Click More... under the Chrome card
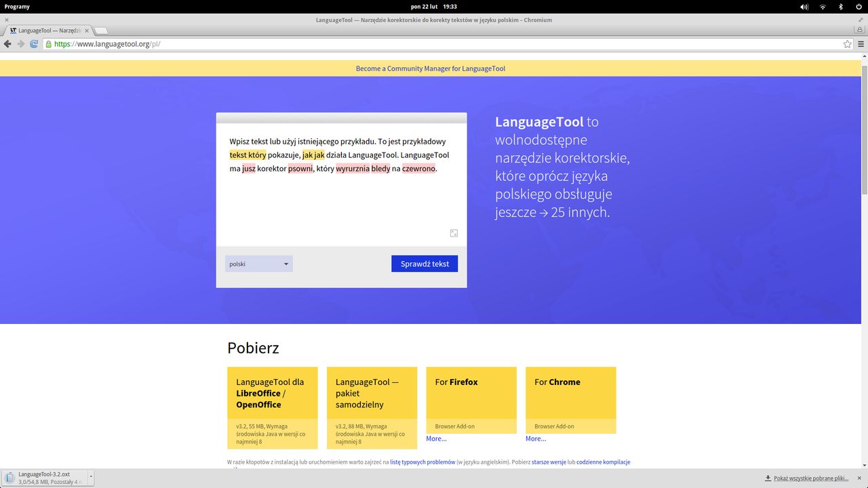This screenshot has height=488, width=868. point(536,439)
